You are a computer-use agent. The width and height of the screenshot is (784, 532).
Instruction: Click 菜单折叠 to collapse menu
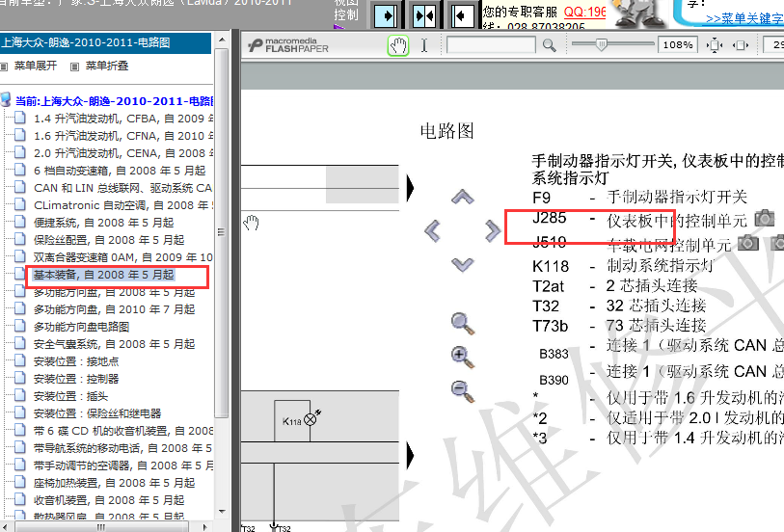[107, 66]
